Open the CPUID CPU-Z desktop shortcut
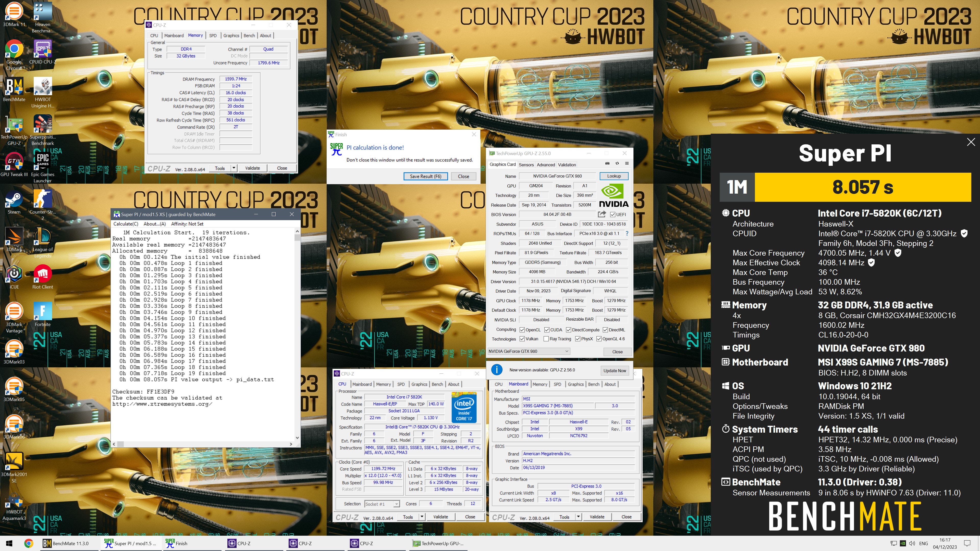980x551 pixels. (43, 52)
